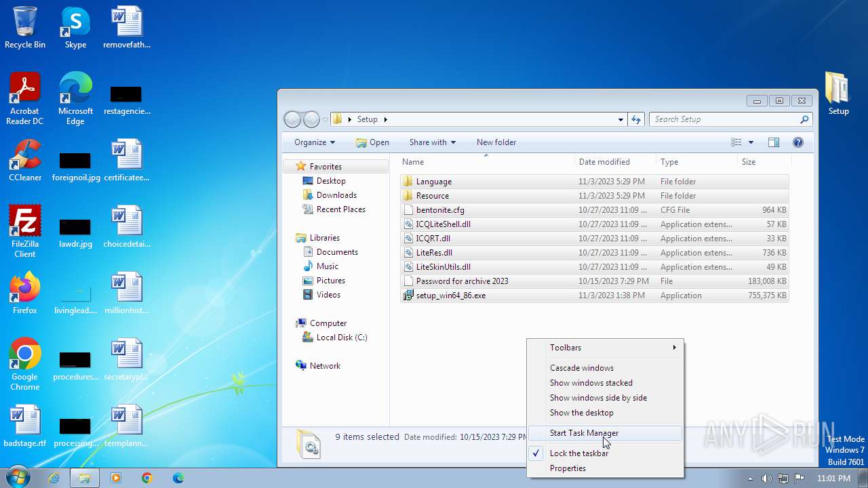
Task: Click the taskbar clock showing 11:01 PM
Action: pyautogui.click(x=833, y=478)
